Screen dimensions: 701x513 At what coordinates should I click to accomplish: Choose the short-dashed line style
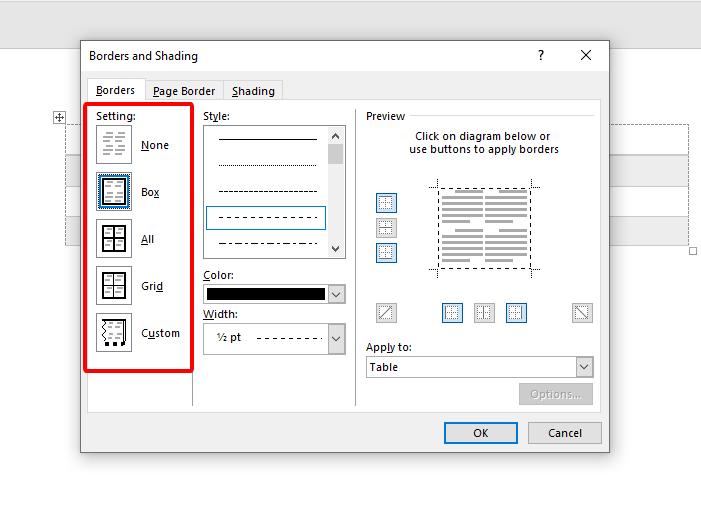(267, 191)
